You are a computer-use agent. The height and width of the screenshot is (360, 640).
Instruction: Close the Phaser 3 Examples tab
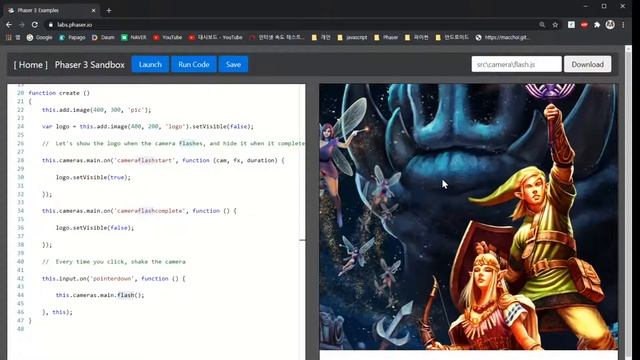coord(93,10)
